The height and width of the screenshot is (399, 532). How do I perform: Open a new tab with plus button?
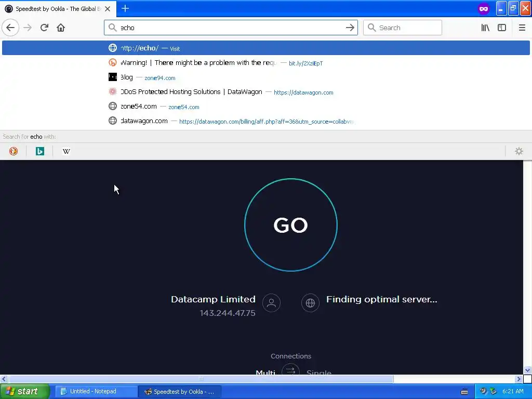(x=125, y=8)
